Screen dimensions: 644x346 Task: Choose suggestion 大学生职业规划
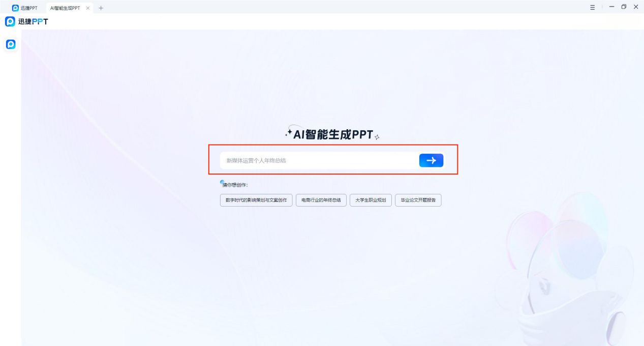(371, 200)
